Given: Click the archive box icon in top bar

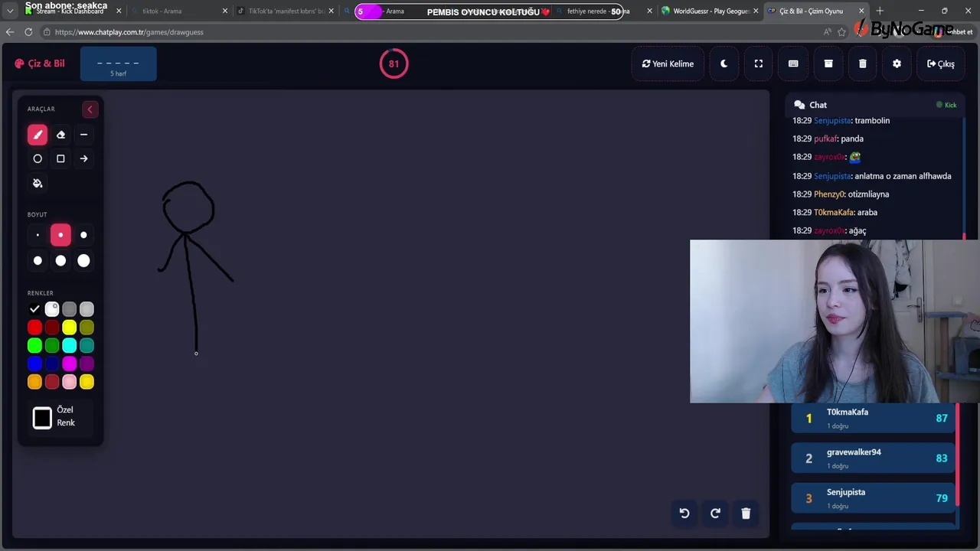Looking at the screenshot, I should pyautogui.click(x=828, y=64).
